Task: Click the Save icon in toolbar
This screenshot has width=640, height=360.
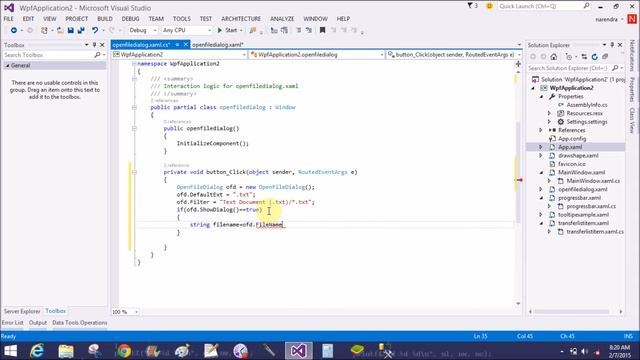Action: (71, 30)
